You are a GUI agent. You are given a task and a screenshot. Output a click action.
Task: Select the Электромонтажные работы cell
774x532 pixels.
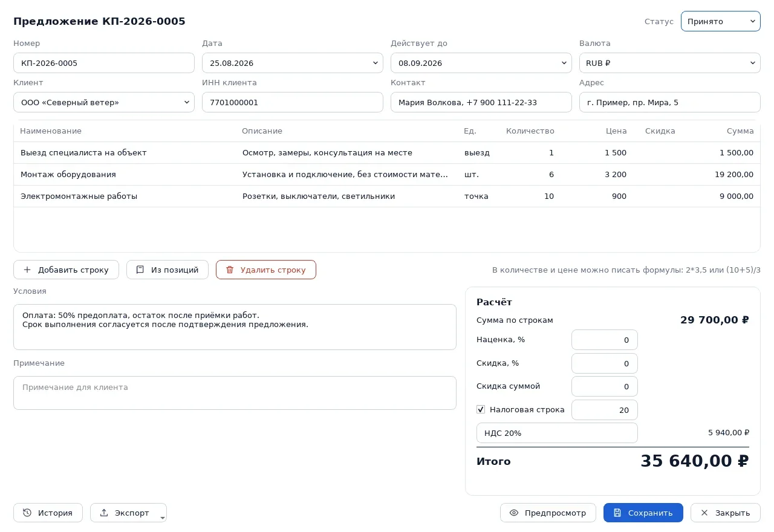pos(125,196)
